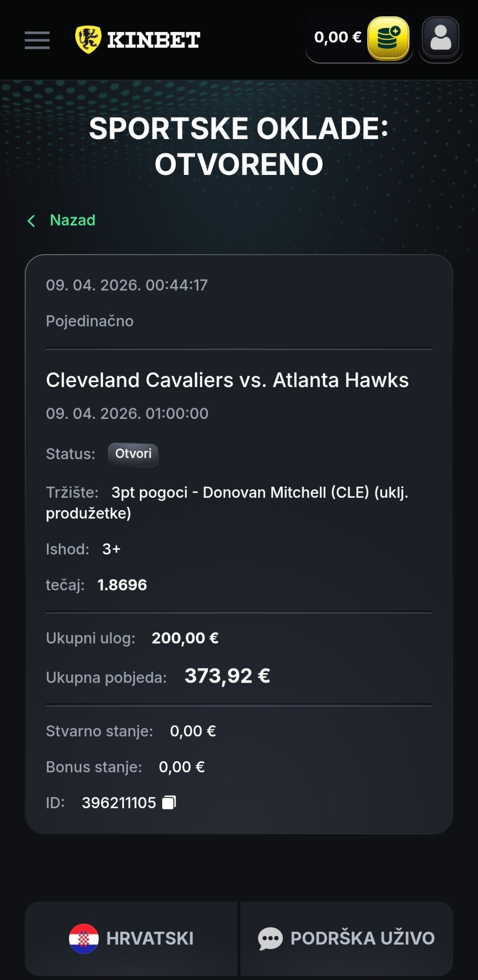Click the back chevron arrow
Screen dimensions: 478x980
31,221
